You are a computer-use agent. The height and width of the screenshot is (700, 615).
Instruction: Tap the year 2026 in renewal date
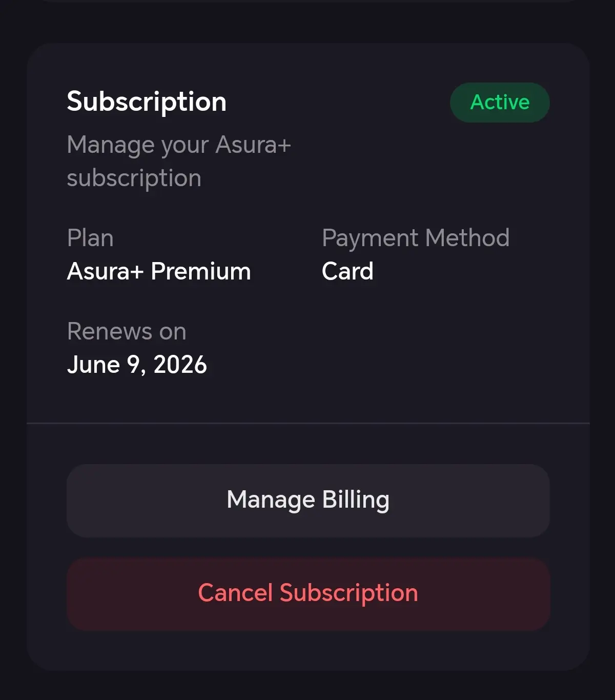point(180,365)
